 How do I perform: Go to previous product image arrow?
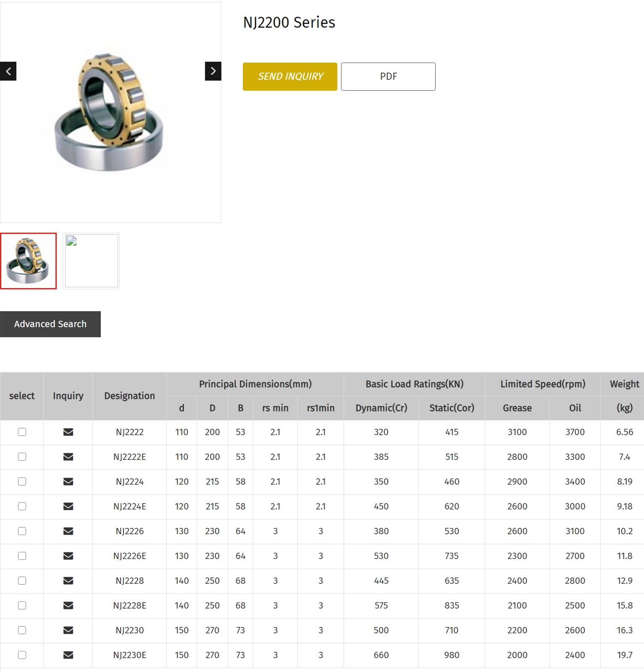tap(8, 71)
